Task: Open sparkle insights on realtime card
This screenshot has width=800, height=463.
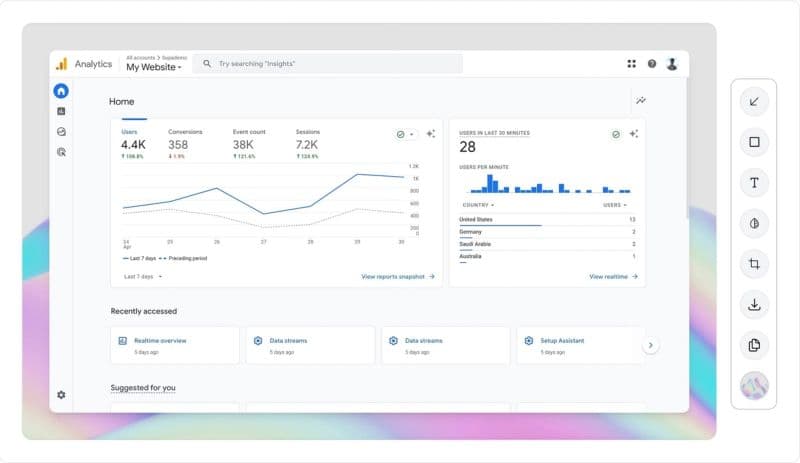Action: tap(634, 134)
